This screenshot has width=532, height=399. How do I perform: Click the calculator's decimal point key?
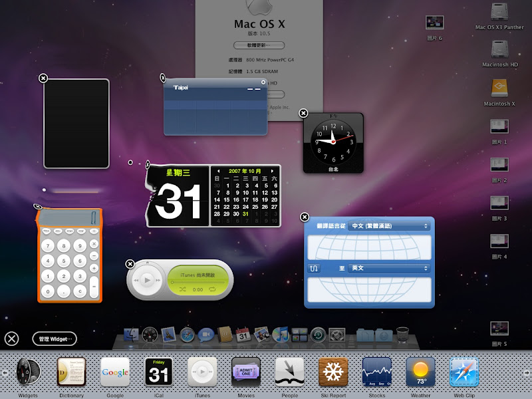64,291
